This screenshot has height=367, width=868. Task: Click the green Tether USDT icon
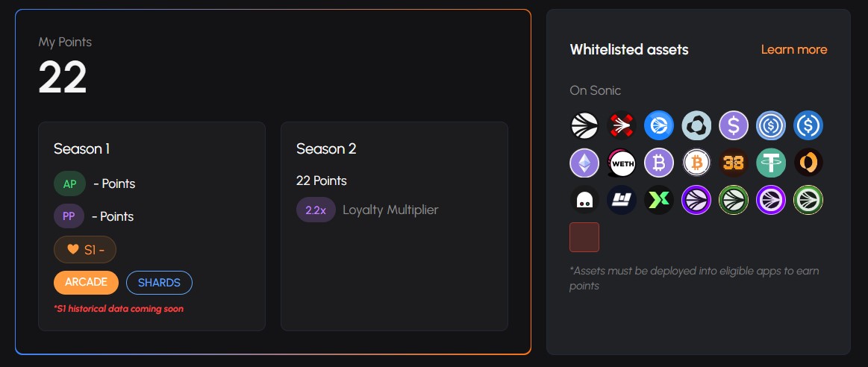coord(771,163)
